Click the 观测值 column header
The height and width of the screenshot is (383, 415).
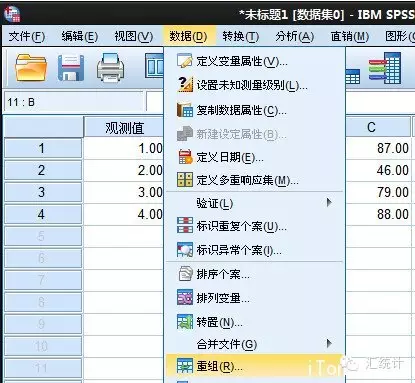[x=124, y=128]
